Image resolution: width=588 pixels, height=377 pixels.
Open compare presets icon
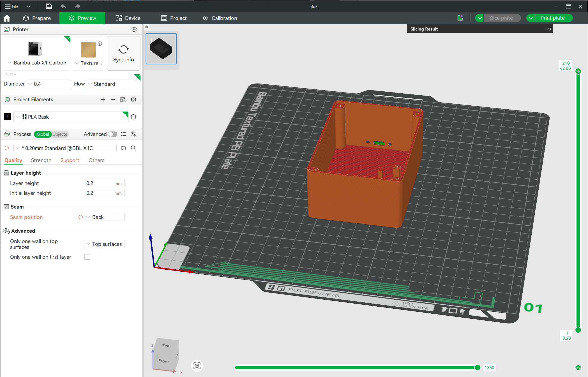point(133,134)
